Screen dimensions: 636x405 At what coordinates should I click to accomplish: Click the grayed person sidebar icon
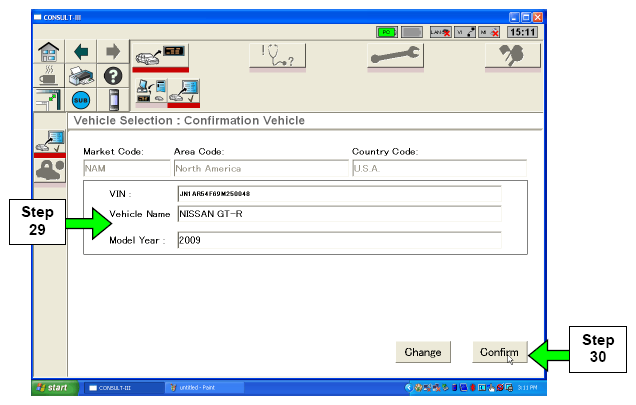(x=47, y=171)
